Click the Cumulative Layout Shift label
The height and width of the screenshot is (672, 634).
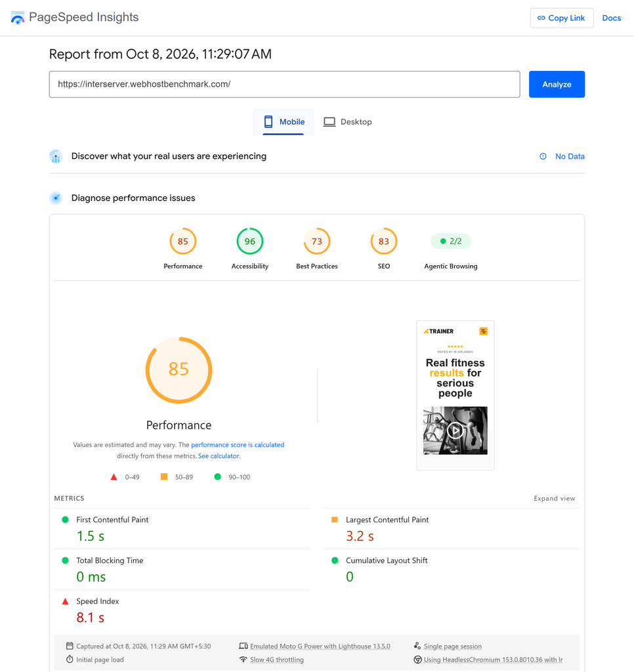(x=387, y=560)
